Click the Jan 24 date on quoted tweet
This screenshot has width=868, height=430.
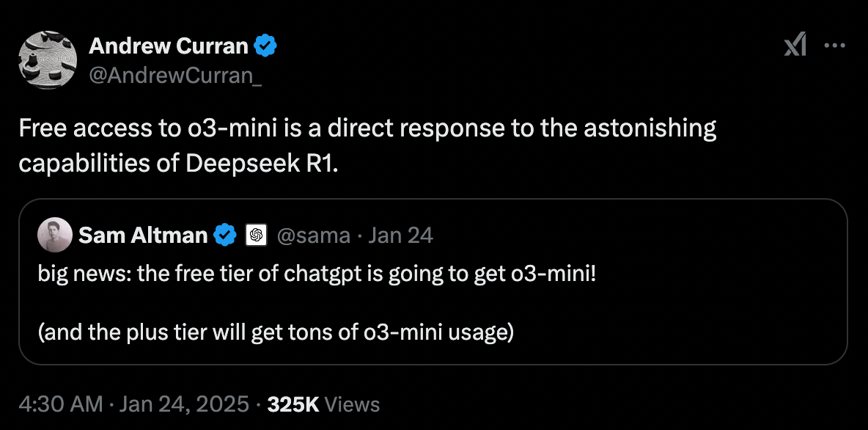pyautogui.click(x=400, y=236)
